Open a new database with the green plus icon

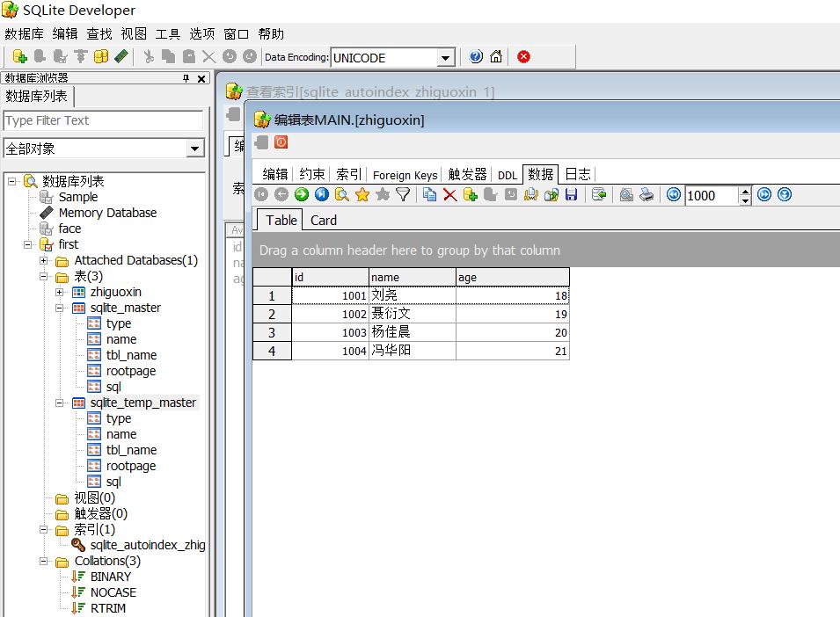click(x=19, y=56)
